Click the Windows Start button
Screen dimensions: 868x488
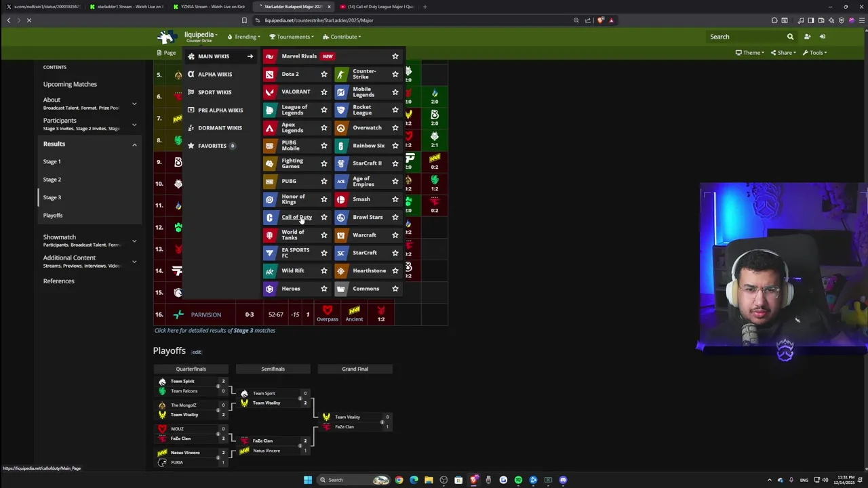308,480
